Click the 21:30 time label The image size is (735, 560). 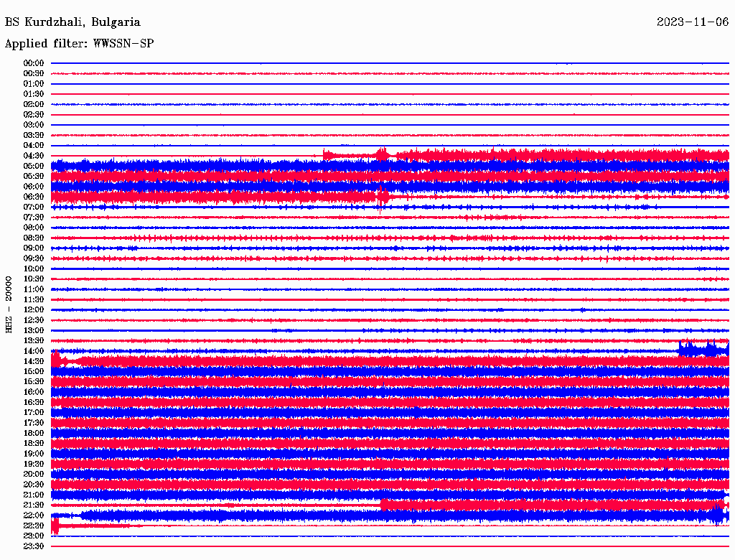34,505
